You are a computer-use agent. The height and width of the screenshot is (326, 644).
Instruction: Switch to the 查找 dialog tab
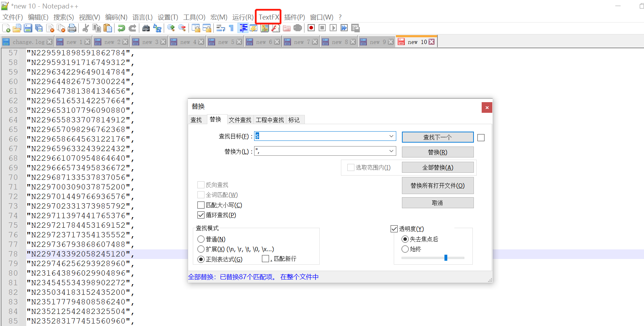(196, 120)
